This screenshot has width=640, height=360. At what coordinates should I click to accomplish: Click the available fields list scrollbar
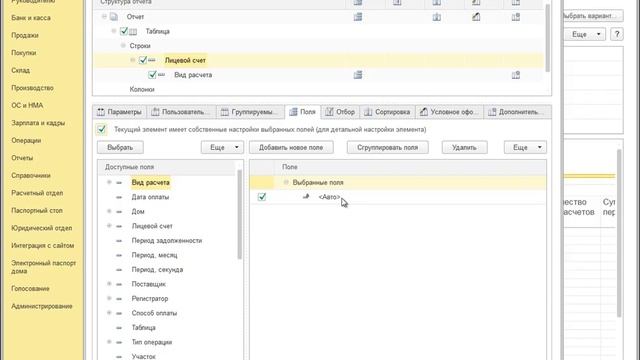240,214
